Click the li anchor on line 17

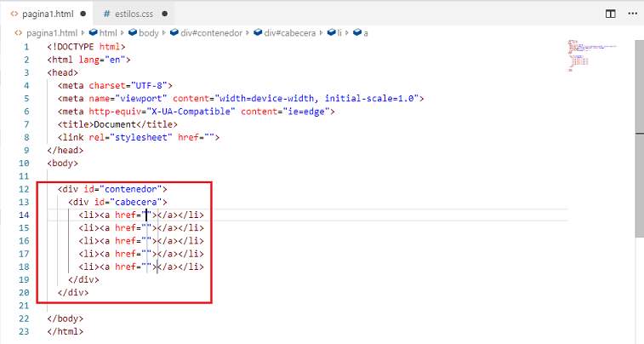[141, 254]
